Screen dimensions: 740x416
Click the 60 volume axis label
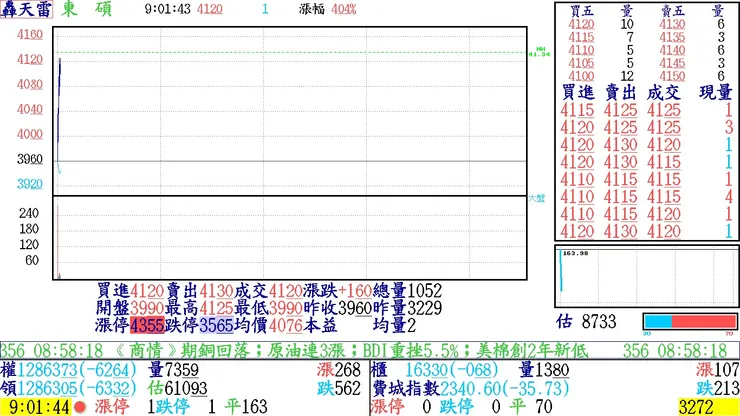coord(32,260)
